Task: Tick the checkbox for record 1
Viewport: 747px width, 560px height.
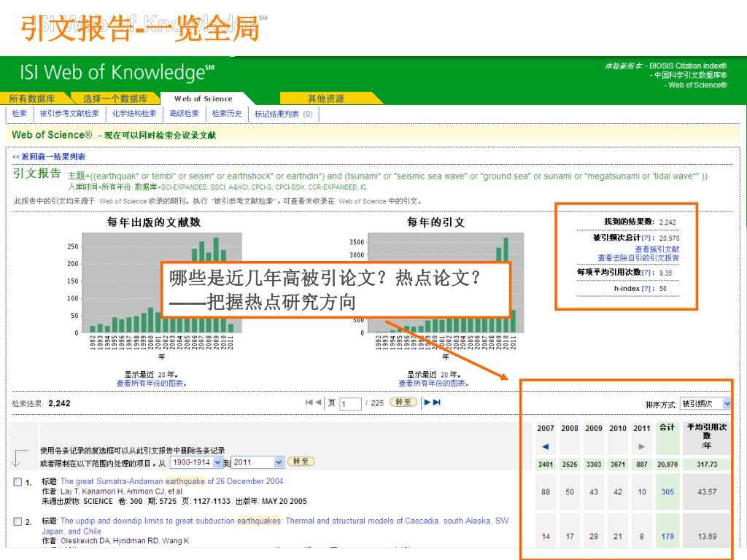Action: coord(18,482)
